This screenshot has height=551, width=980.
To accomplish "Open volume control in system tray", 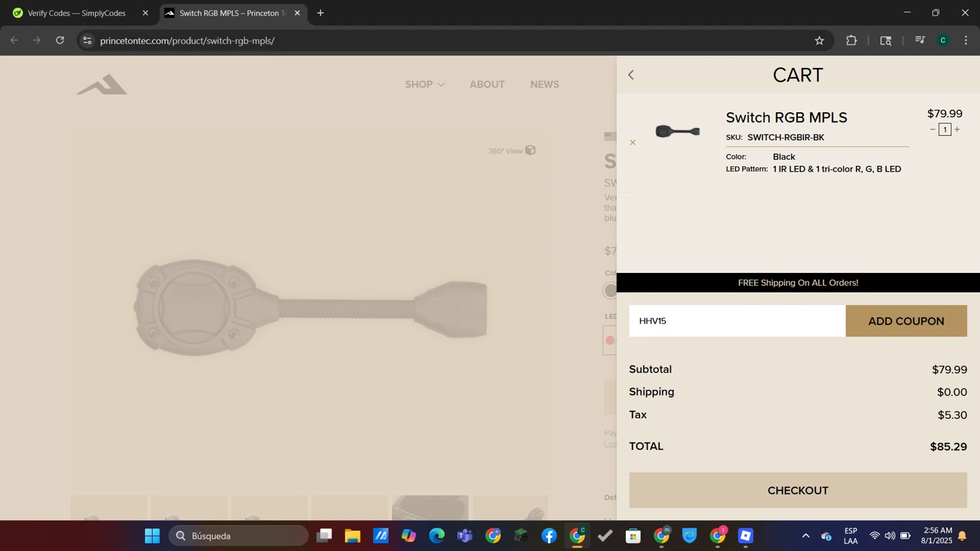I will pos(890,536).
